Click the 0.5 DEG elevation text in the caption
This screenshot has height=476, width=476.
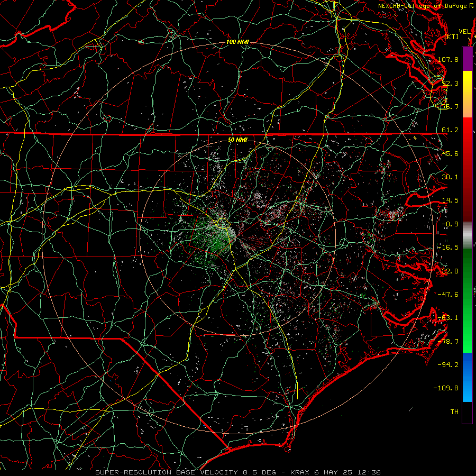260,472
